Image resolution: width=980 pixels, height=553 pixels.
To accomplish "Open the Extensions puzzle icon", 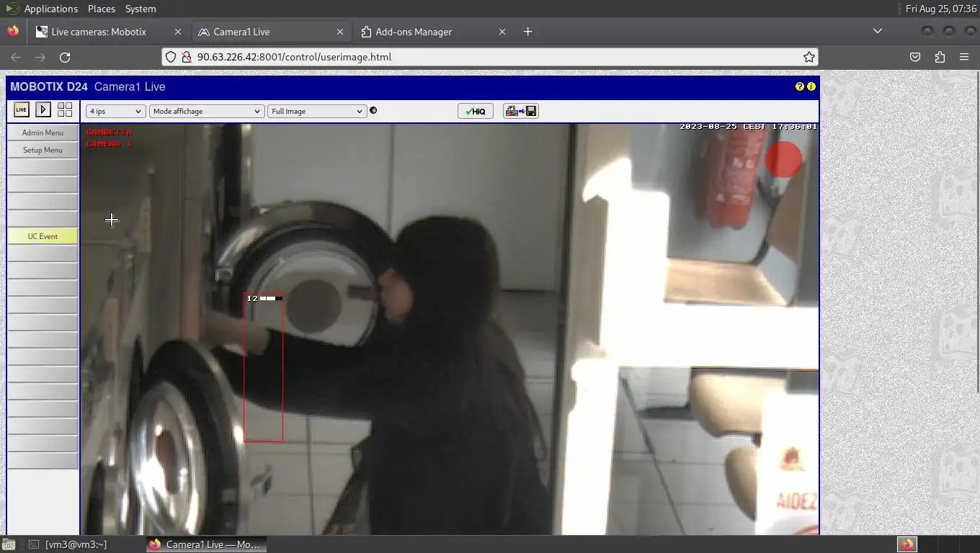I will point(940,57).
